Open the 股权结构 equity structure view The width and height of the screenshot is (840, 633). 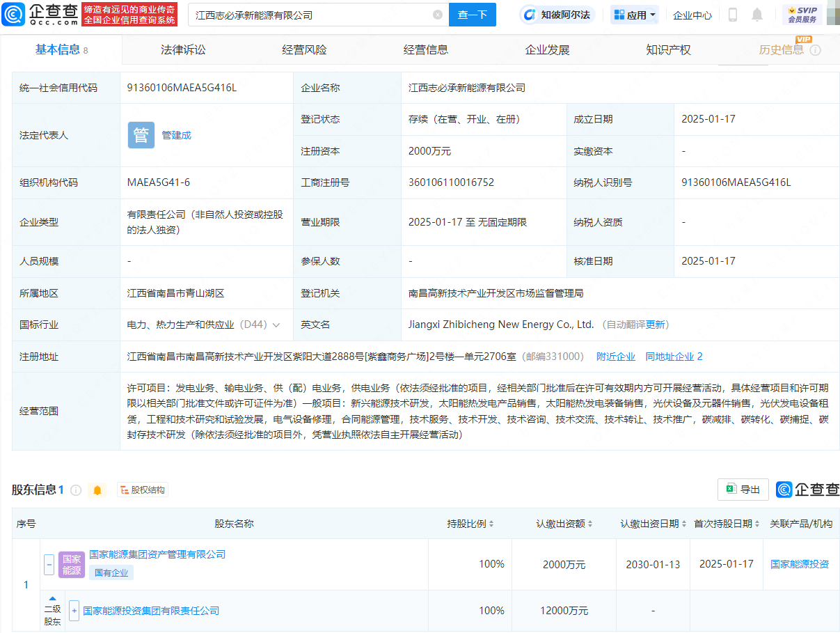[143, 490]
